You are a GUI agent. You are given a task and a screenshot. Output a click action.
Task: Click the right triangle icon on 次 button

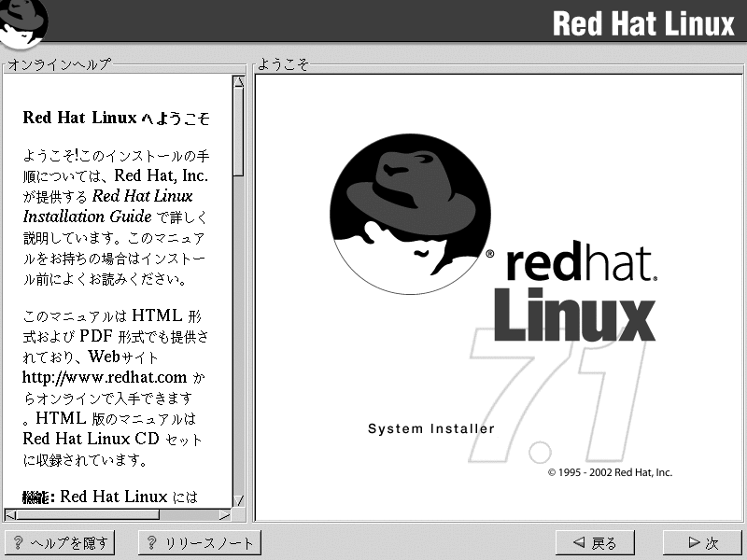(x=693, y=543)
